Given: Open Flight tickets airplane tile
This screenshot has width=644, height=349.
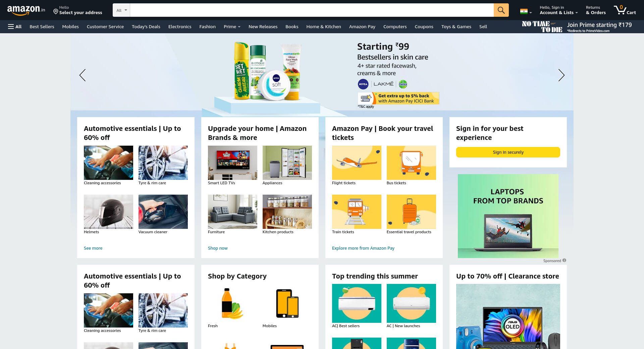Looking at the screenshot, I should 357,163.
